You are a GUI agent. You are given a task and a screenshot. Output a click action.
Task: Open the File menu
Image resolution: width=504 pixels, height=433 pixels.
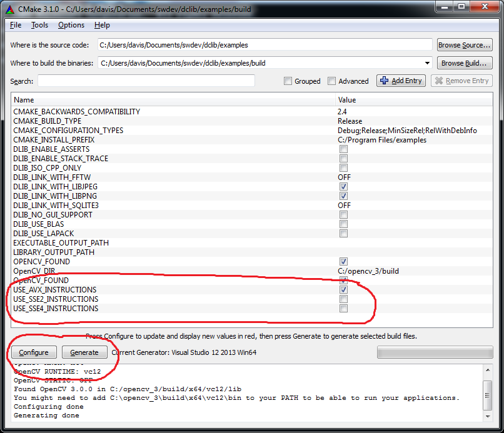point(16,25)
